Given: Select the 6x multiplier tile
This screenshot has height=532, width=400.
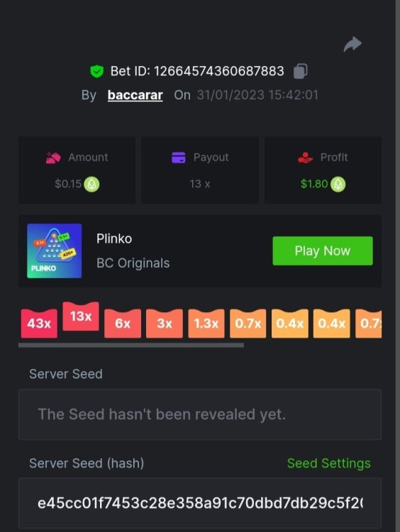Looking at the screenshot, I should (123, 323).
